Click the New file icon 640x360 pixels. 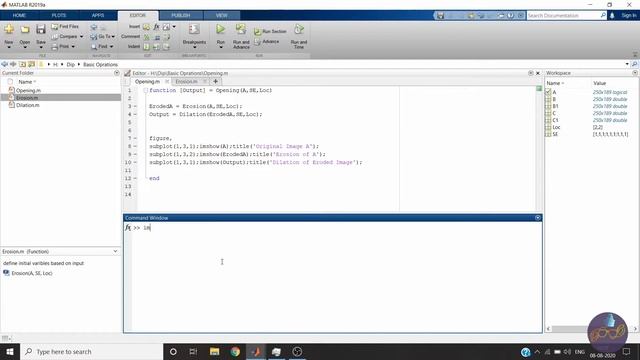(9, 29)
